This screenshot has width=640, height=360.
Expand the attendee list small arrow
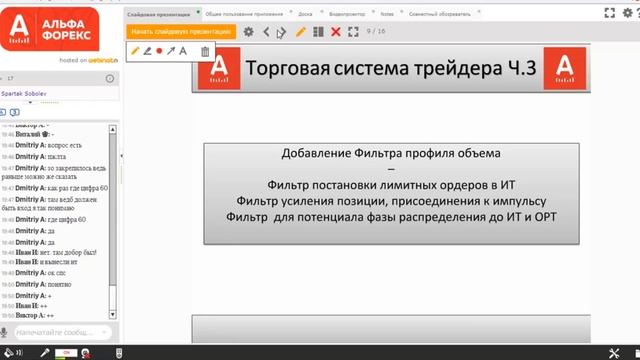(x=30, y=102)
